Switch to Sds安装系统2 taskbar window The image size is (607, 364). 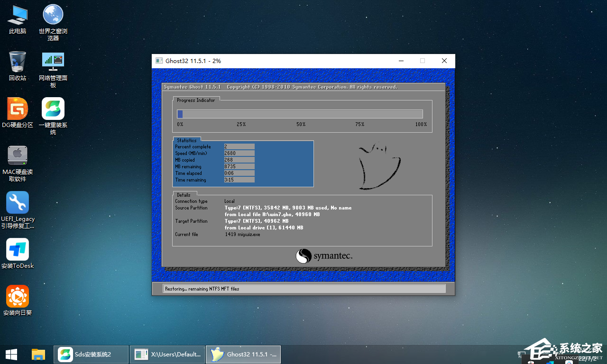[91, 354]
